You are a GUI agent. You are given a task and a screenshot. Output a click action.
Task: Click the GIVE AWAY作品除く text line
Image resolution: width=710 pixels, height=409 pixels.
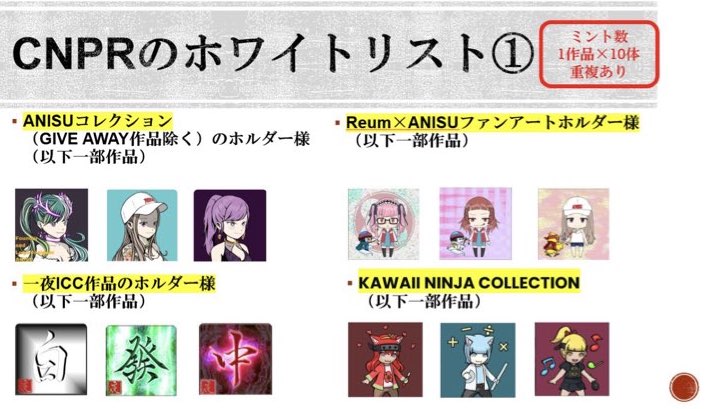point(171,139)
